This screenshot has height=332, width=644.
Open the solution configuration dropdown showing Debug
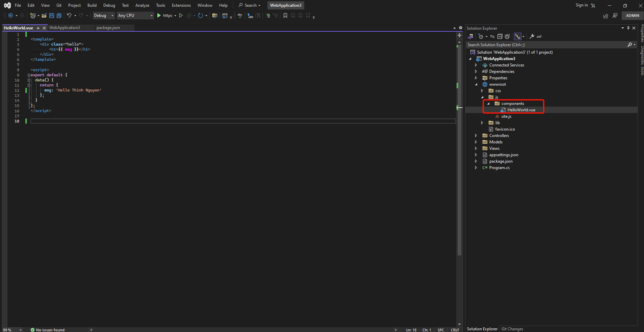pos(103,16)
